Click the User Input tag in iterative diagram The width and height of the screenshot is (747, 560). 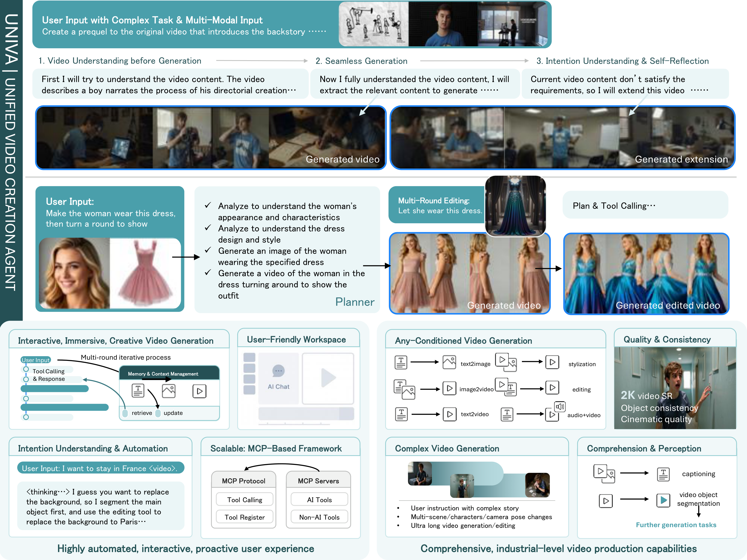click(x=36, y=360)
